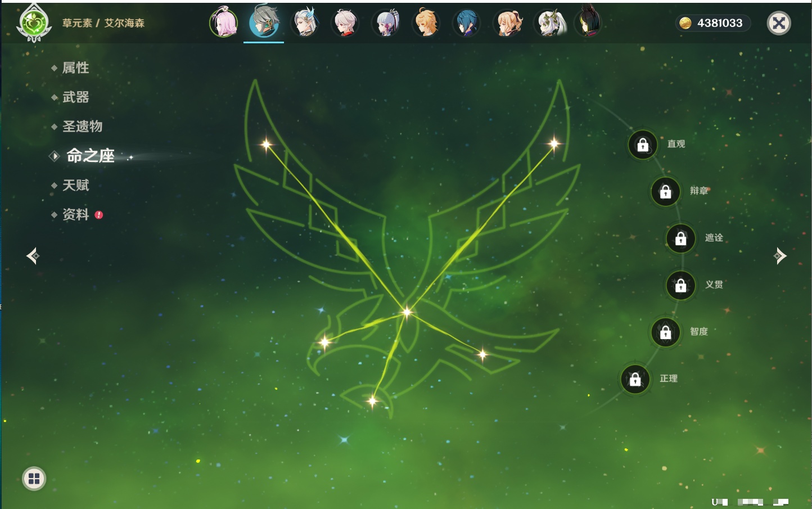Viewport: 812px width, 509px height.
Task: Open the locked 义贯 constellation node
Action: point(680,285)
